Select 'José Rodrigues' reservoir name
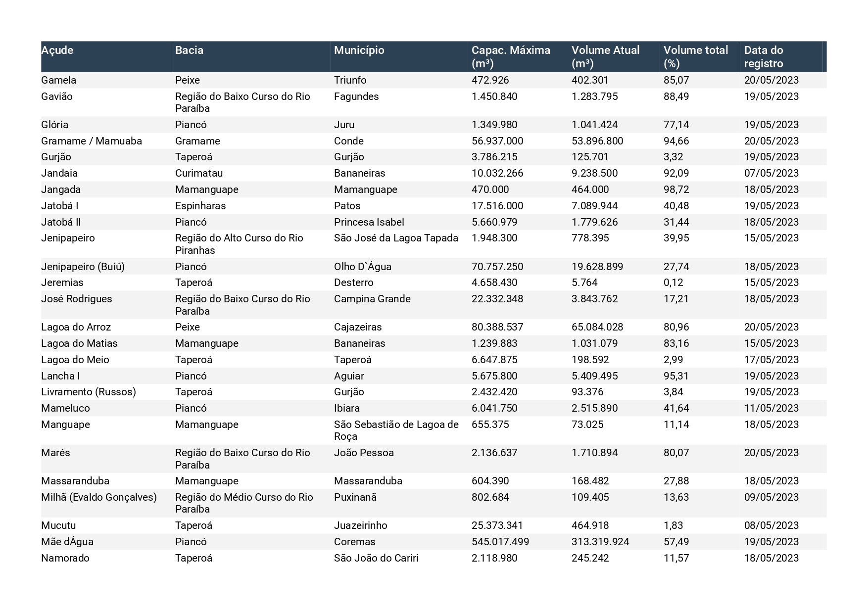This screenshot has height=614, width=868. (x=77, y=299)
